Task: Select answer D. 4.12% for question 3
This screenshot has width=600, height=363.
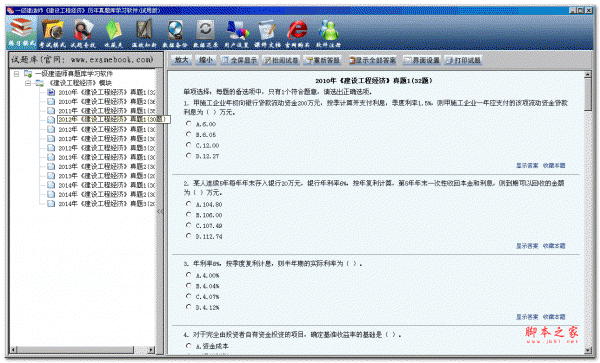Action: [x=188, y=307]
